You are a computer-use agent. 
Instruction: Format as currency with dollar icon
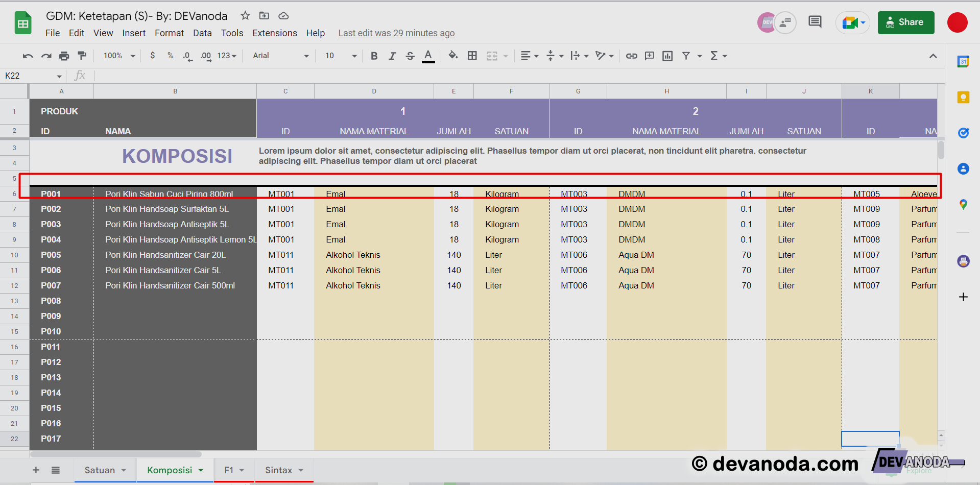pos(152,56)
